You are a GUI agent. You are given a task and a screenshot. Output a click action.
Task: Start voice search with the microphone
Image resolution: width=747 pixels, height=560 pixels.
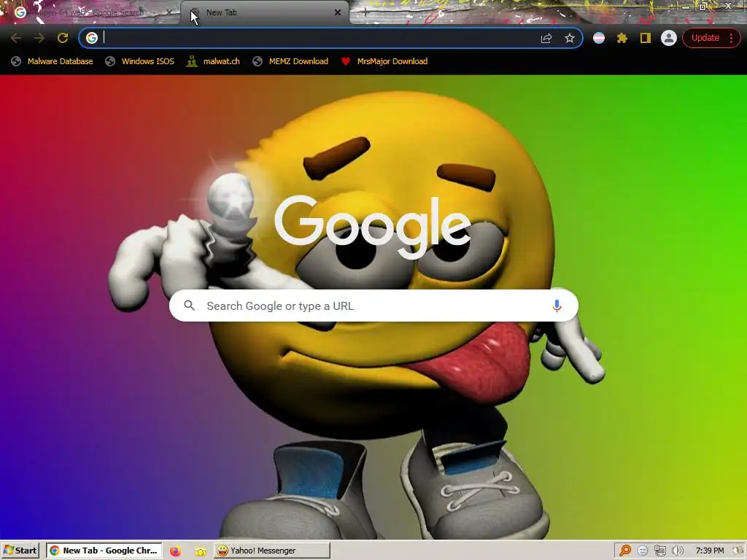[557, 306]
